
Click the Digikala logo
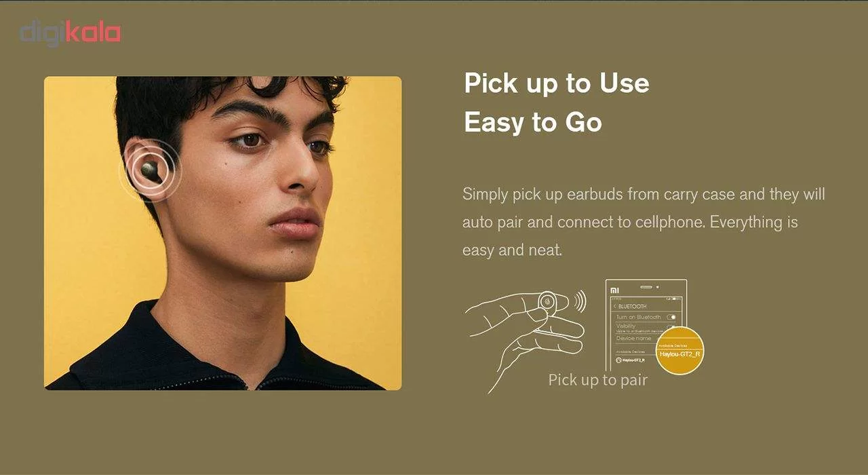coord(70,33)
